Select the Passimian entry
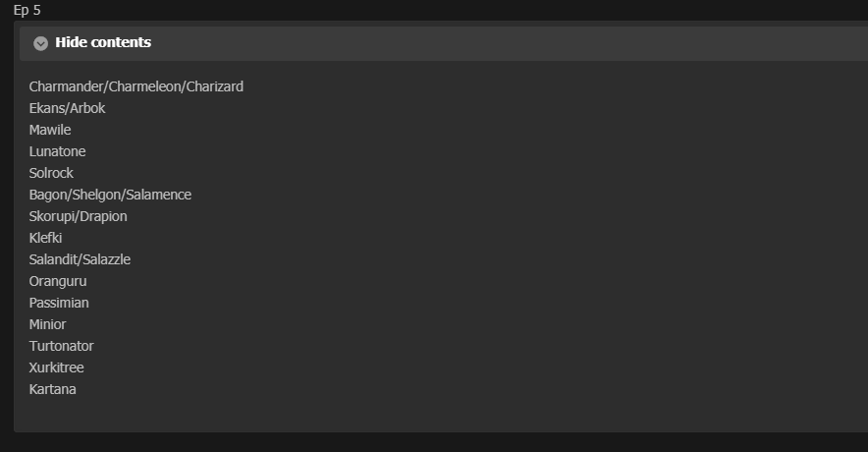The image size is (868, 452). (59, 303)
